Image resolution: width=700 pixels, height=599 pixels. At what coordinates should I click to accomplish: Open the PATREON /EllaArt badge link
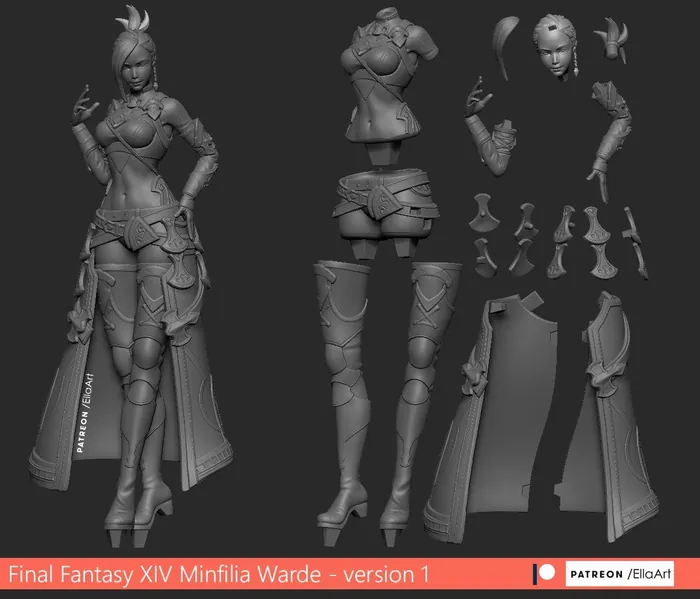(620, 573)
